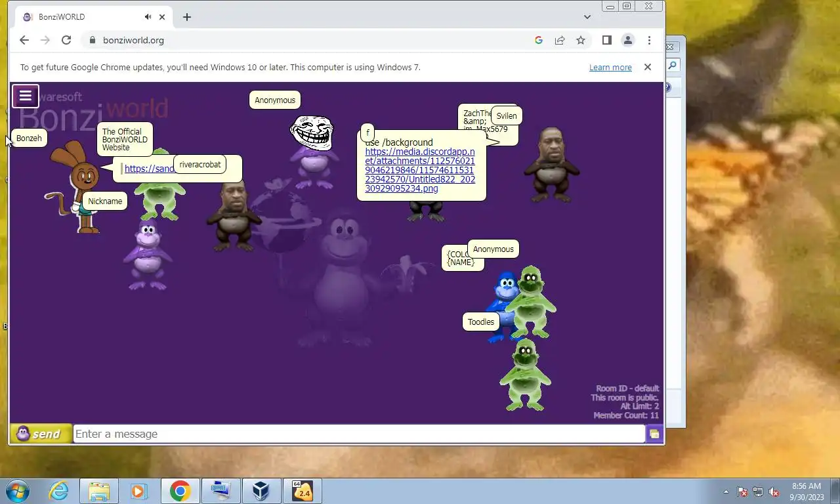Click the gorilla character under Svilen

(552, 165)
